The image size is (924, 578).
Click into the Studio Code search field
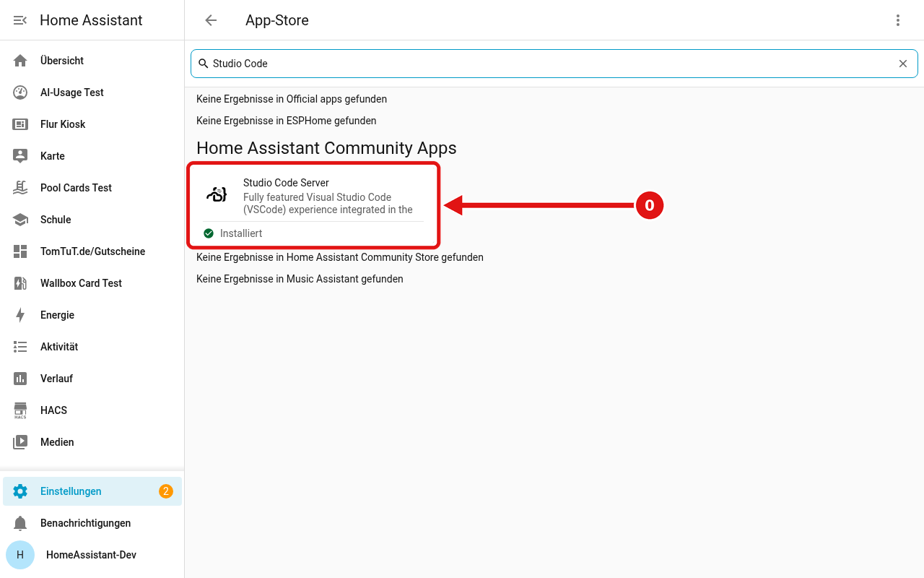click(x=554, y=64)
